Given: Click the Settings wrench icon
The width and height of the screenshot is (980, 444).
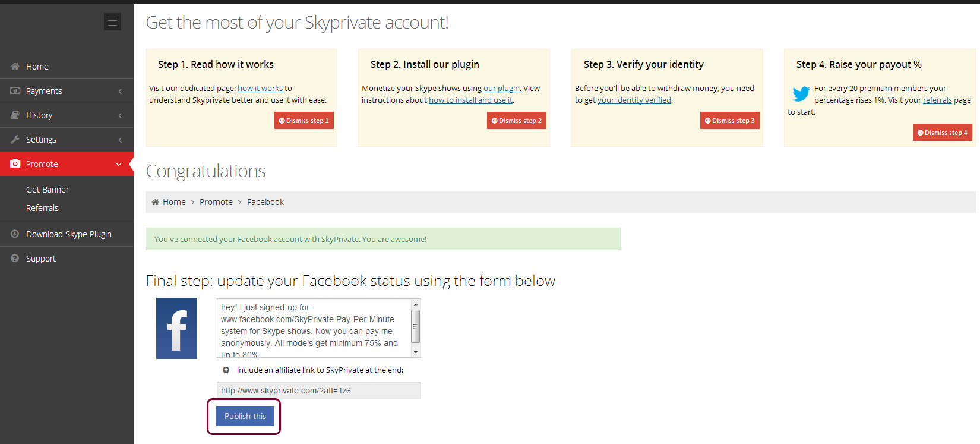Looking at the screenshot, I should pos(15,139).
